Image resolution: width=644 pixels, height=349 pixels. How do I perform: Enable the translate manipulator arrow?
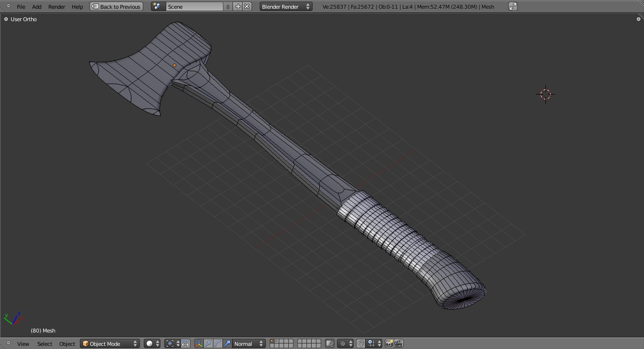(x=208, y=344)
